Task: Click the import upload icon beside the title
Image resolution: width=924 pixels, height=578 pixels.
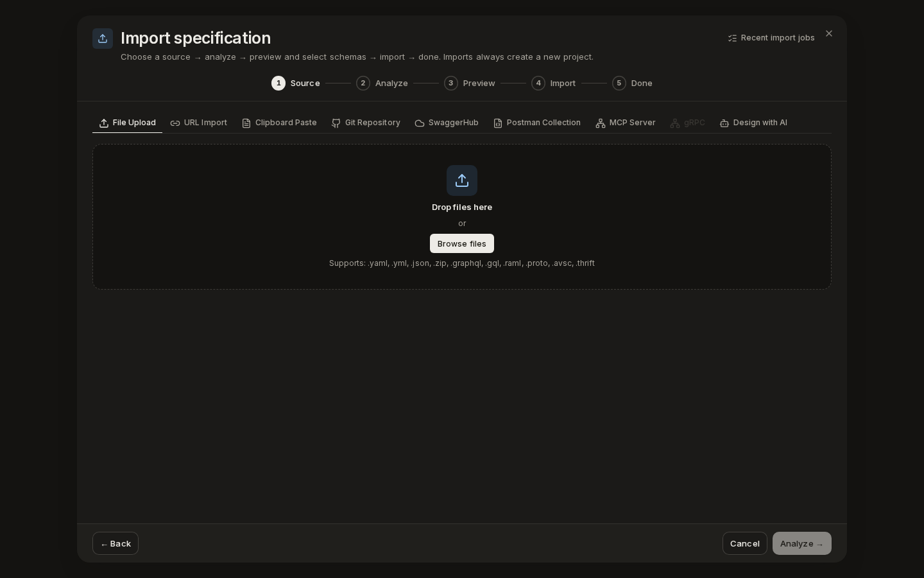Action: (103, 39)
